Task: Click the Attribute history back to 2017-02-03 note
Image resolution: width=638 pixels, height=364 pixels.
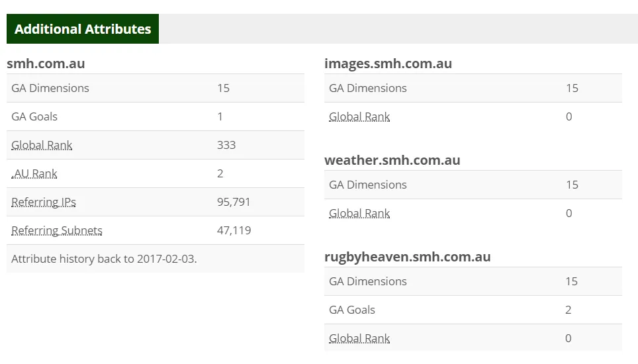Action: point(104,259)
